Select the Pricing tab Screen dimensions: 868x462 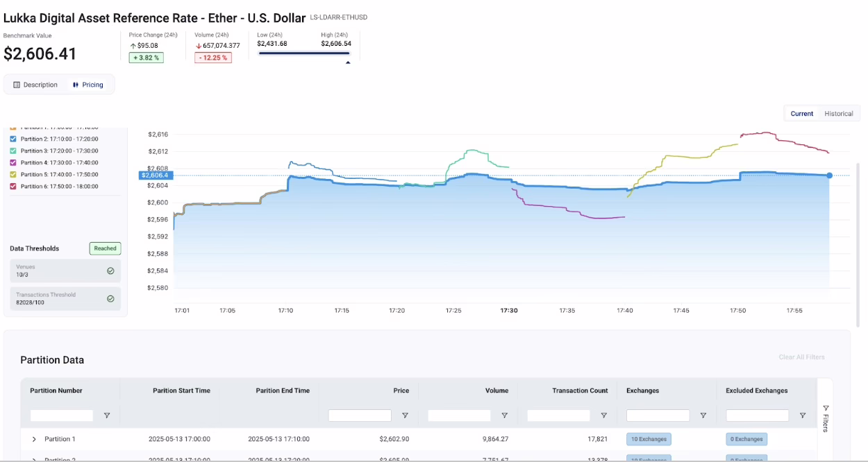(88, 85)
